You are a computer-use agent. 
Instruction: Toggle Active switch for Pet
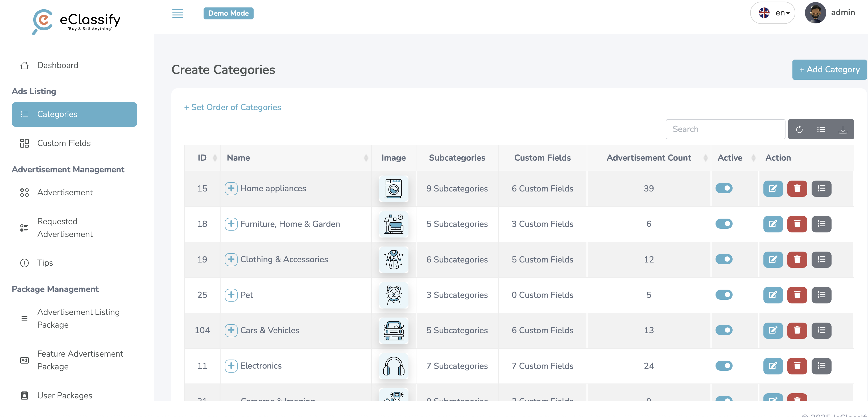tap(724, 295)
